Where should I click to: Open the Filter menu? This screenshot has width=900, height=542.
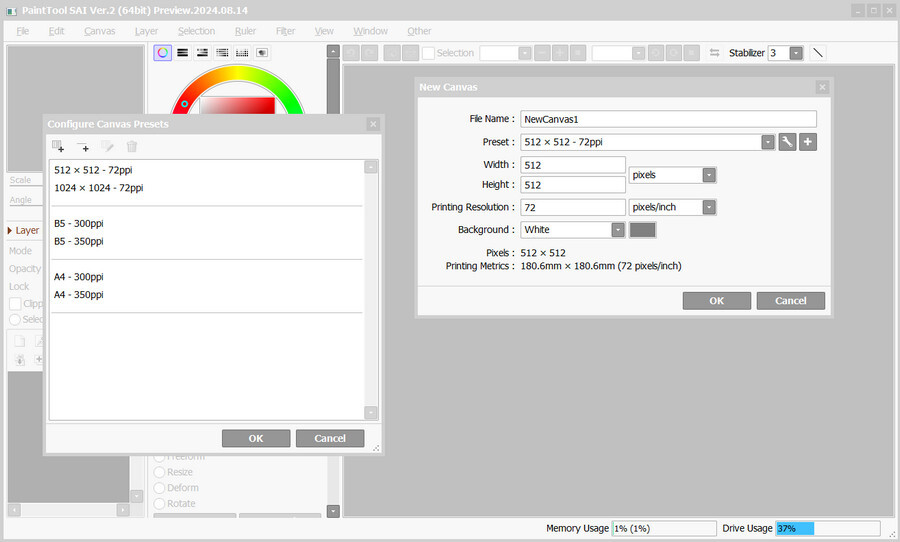[x=285, y=31]
